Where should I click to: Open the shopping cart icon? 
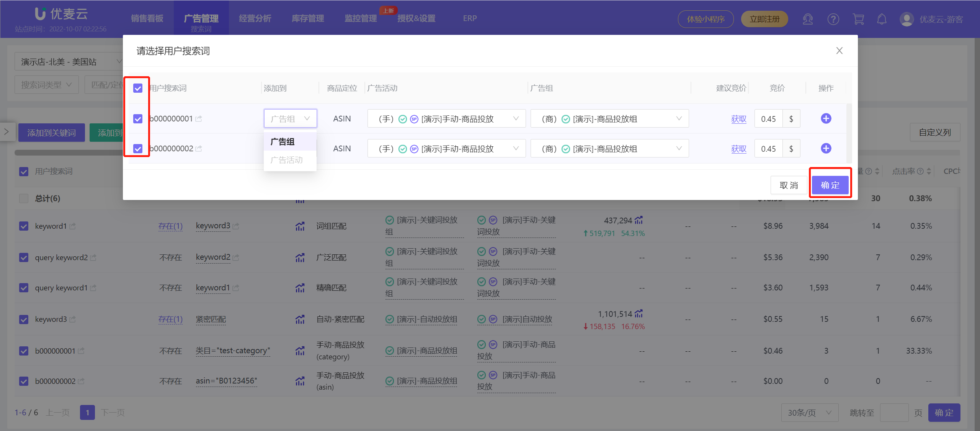858,19
